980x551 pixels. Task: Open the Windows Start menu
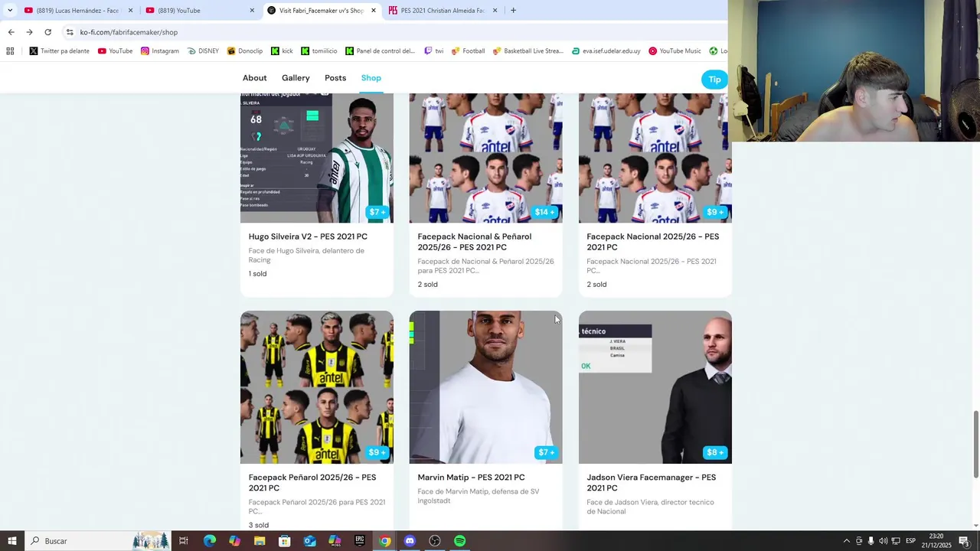pyautogui.click(x=12, y=541)
